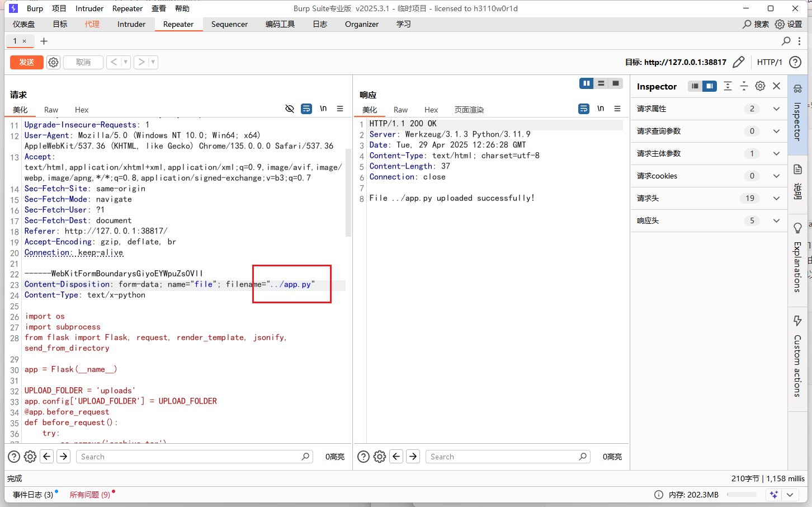Set Inspector left docked layout icon
The width and height of the screenshot is (812, 507).
pyautogui.click(x=695, y=86)
